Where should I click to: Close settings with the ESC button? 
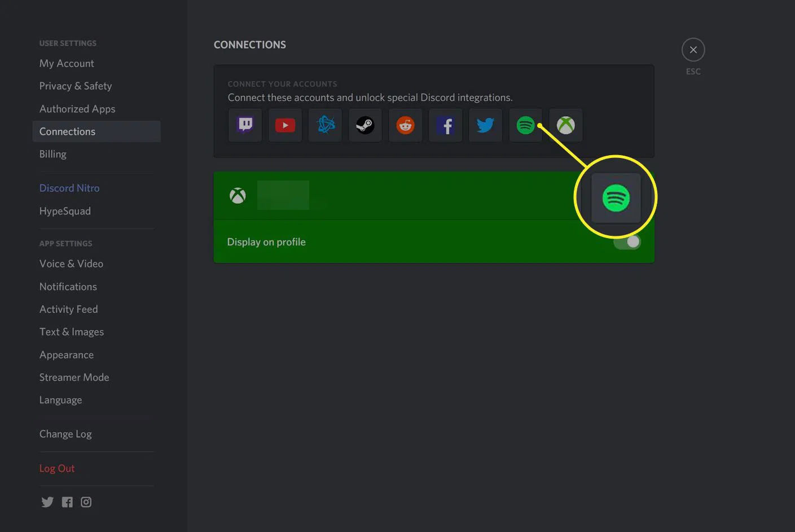(x=693, y=50)
